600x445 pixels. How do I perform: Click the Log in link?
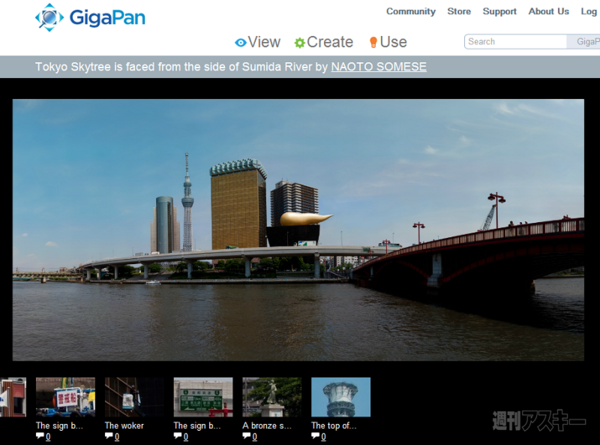tap(590, 11)
